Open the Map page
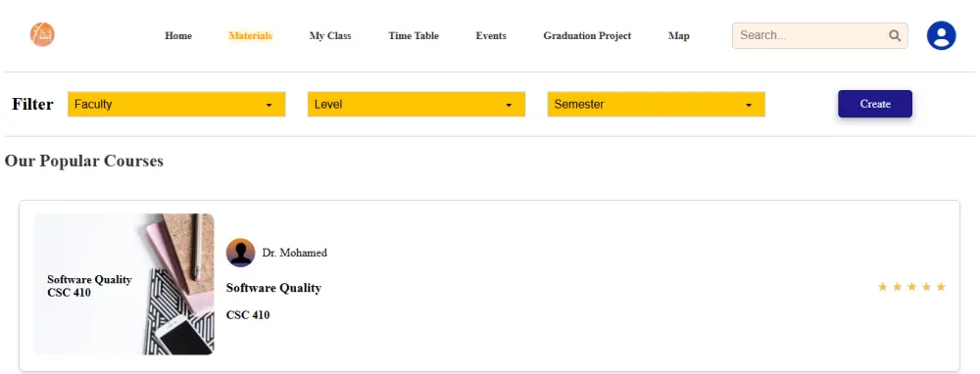 point(679,35)
